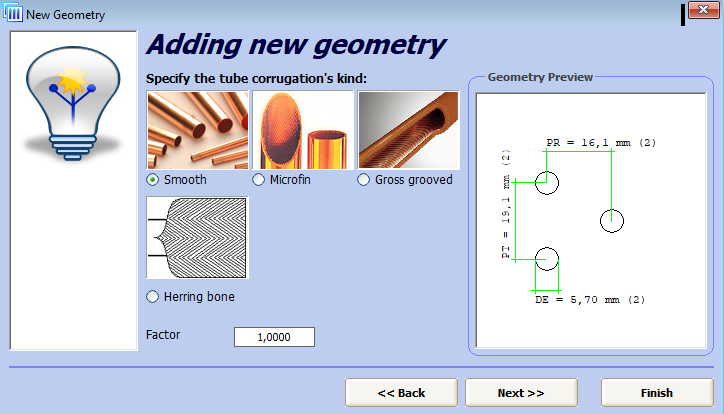The height and width of the screenshot is (414, 724).
Task: Click the PR = 16,1 mm label
Action: (601, 143)
